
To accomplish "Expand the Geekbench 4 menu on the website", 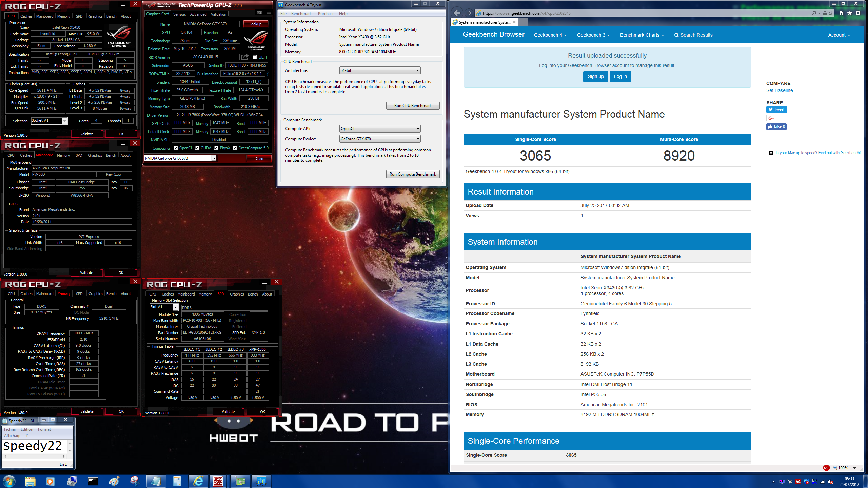I will (x=550, y=35).
